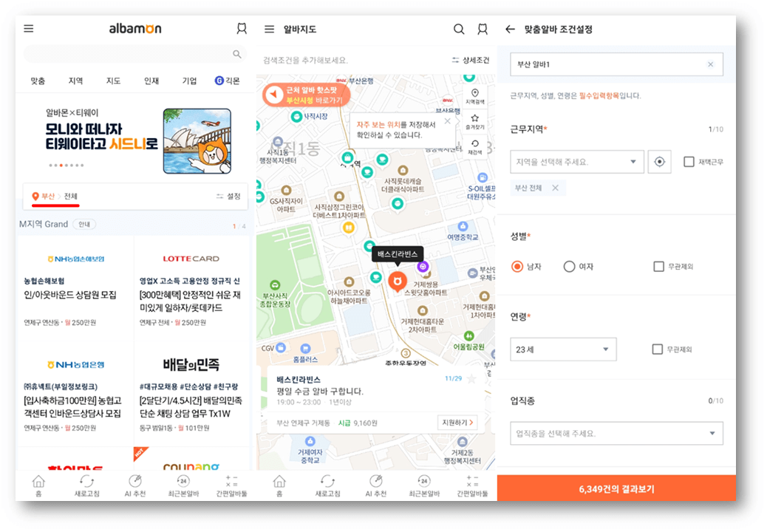Select 남자 radio button

tap(517, 267)
